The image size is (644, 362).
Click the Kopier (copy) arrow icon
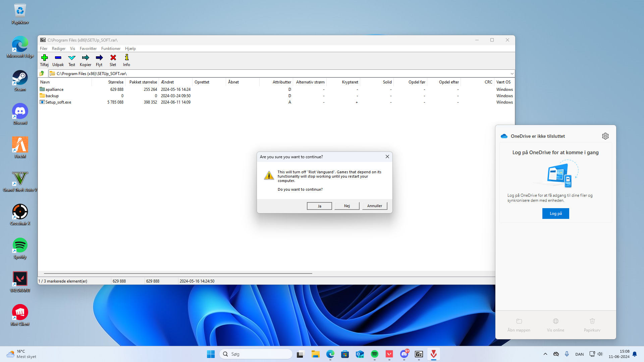point(86,58)
